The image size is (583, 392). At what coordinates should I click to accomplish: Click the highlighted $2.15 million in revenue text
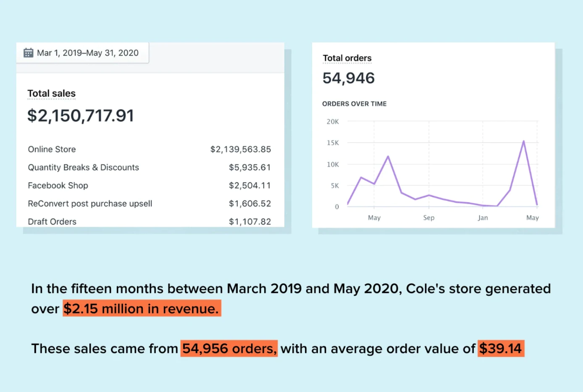coord(142,308)
